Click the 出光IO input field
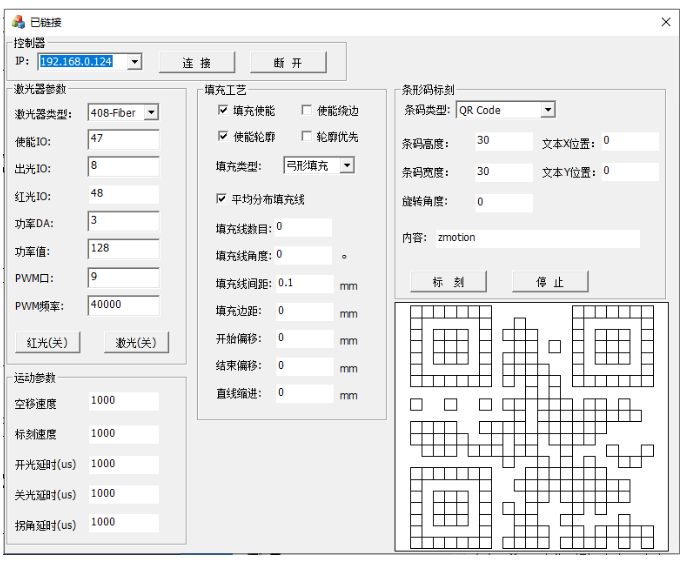Viewport: 688px width, 563px height. (124, 167)
